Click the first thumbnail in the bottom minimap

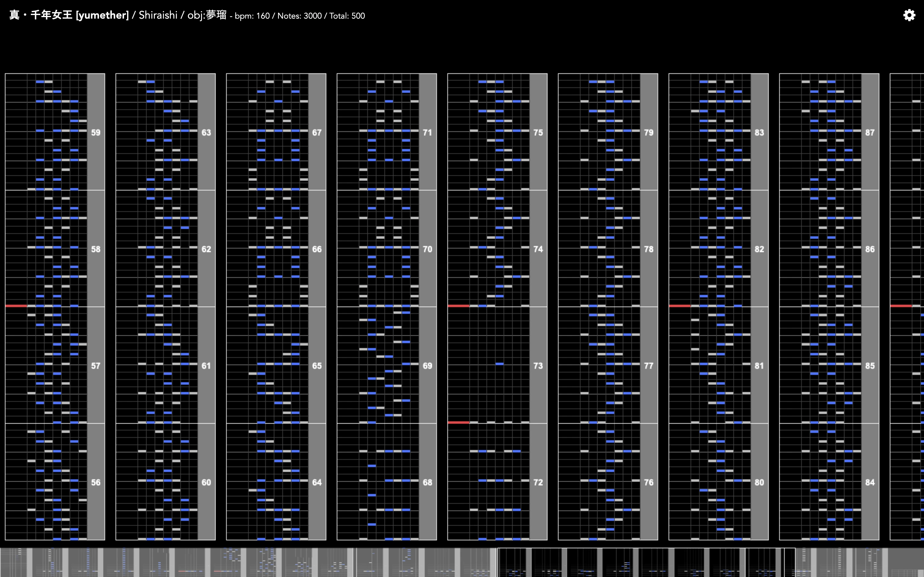pos(15,562)
